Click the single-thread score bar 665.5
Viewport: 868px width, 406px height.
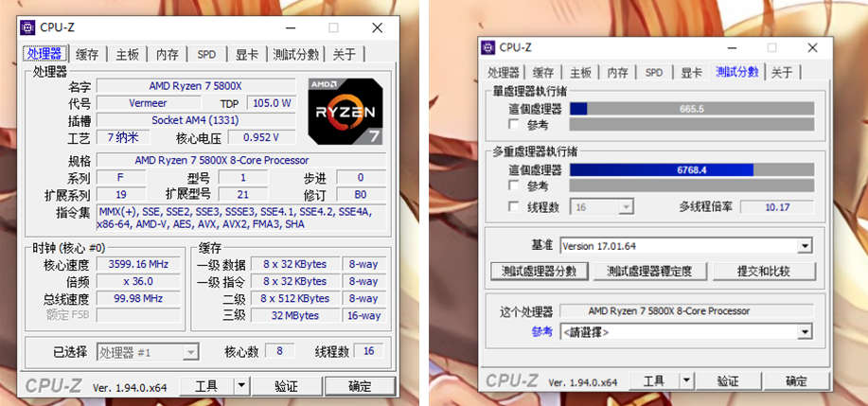coord(691,109)
